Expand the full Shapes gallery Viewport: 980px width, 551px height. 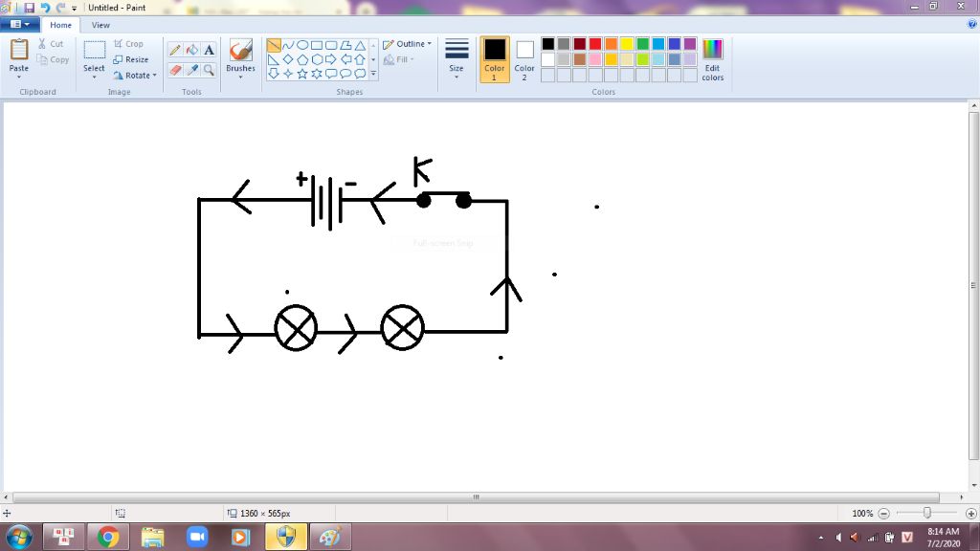pyautogui.click(x=373, y=74)
